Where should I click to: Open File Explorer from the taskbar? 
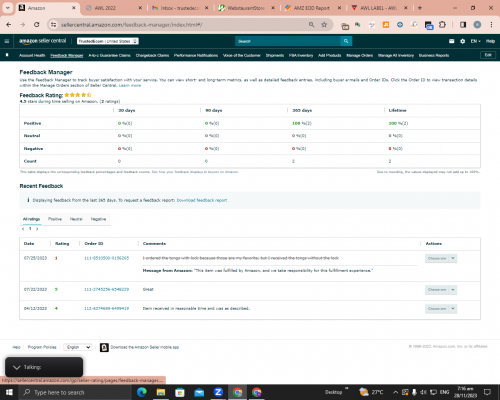click(x=161, y=392)
